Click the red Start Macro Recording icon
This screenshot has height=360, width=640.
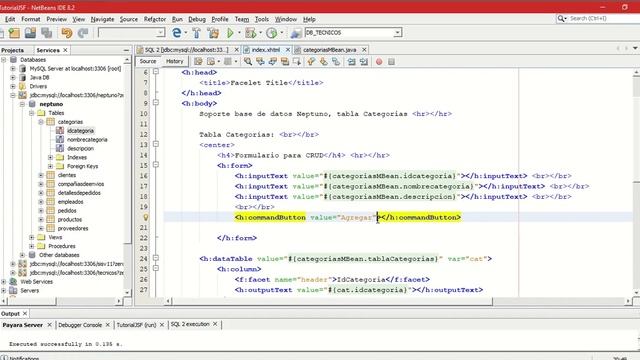click(x=379, y=62)
